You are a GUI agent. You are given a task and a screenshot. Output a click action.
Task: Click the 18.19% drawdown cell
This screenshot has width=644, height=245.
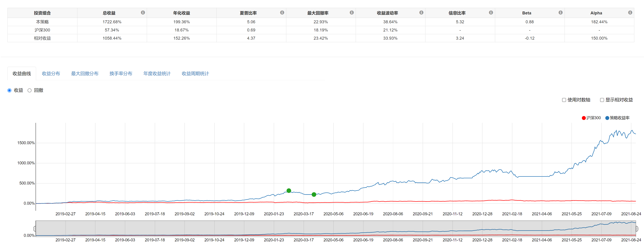[x=321, y=30]
